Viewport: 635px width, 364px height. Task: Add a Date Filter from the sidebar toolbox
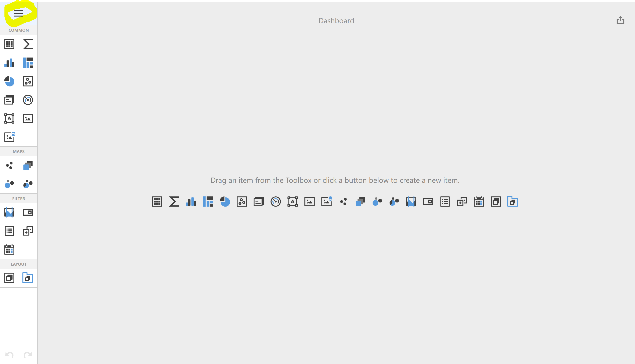pyautogui.click(x=9, y=249)
